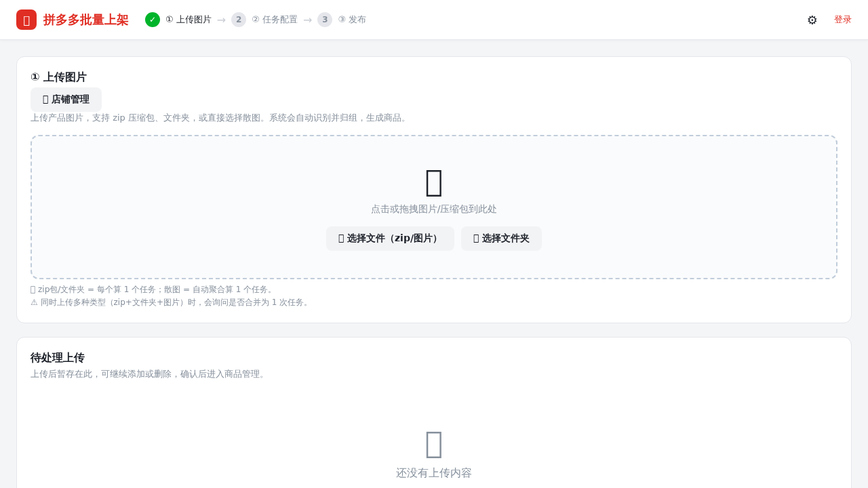Click the 拼多多批量上架 title
The image size is (868, 488).
(86, 20)
